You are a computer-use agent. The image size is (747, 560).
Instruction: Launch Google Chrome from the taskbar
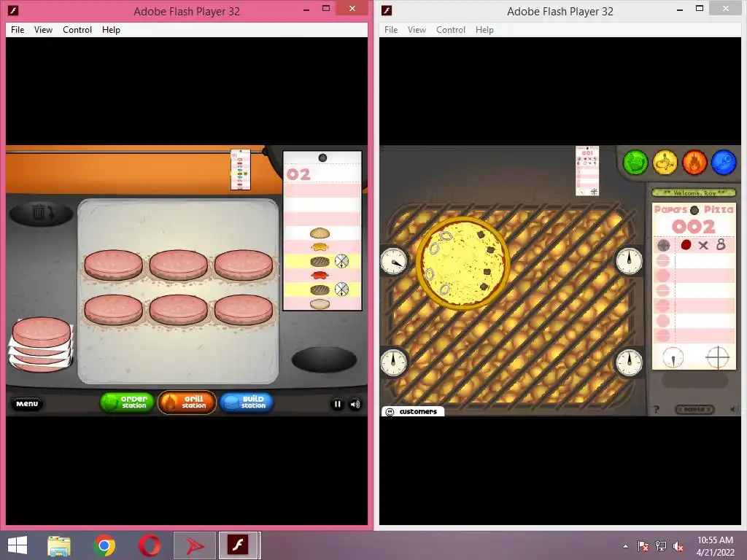click(104, 545)
